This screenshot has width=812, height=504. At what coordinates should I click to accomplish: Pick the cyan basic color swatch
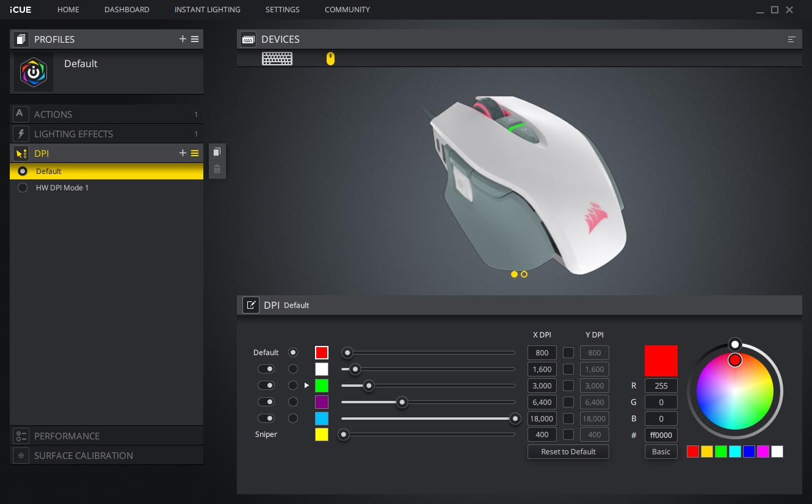pos(735,452)
